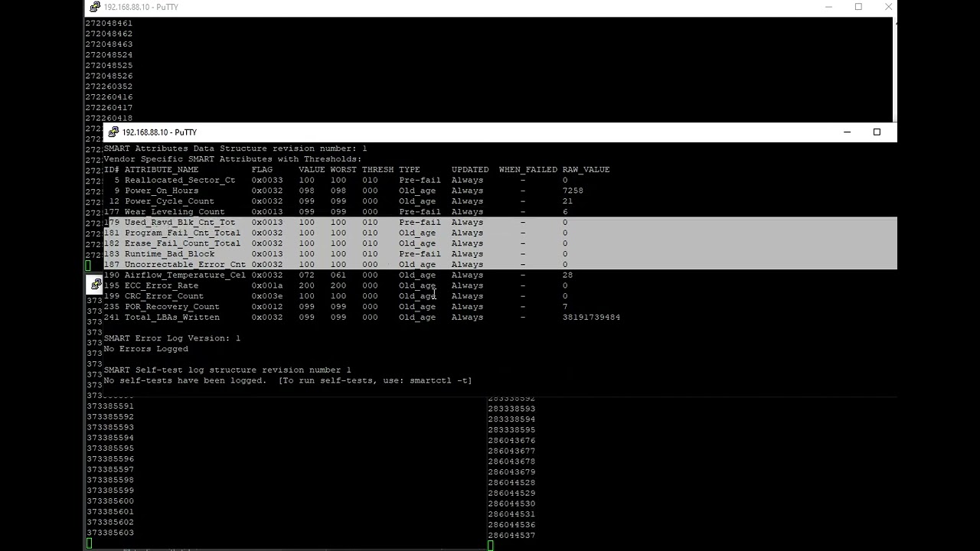Minimize the front PuTTY window showing SMART data
980x551 pixels.
(x=847, y=132)
